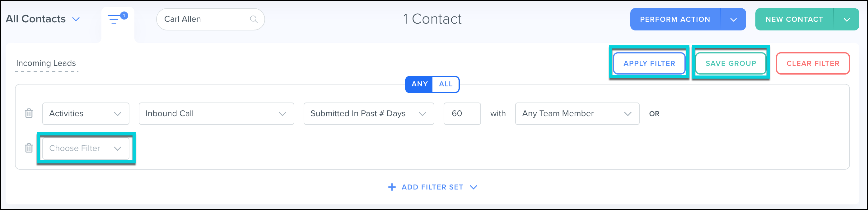This screenshot has height=210, width=868.
Task: Click the Clear Filter button
Action: [x=812, y=63]
